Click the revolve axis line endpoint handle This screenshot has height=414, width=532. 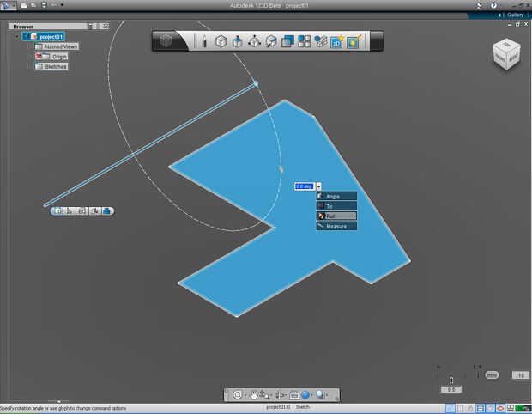(256, 83)
